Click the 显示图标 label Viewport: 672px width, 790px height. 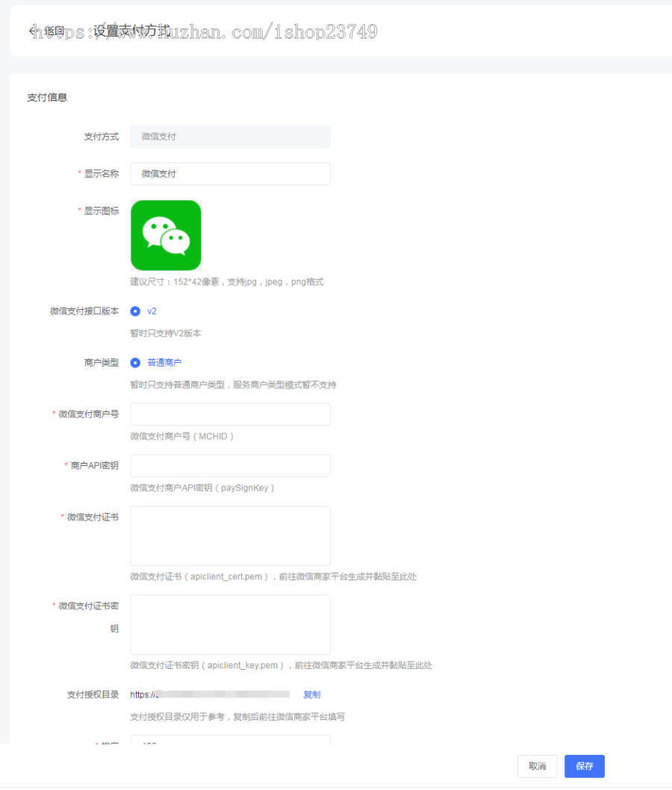102,211
